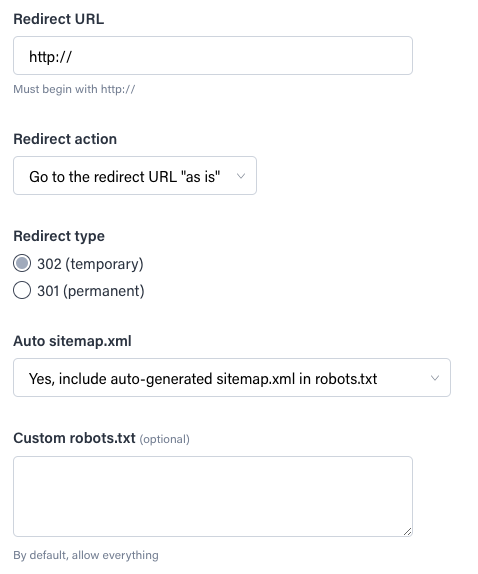Focus the Redirect URL text field
The image size is (478, 574).
coord(213,56)
